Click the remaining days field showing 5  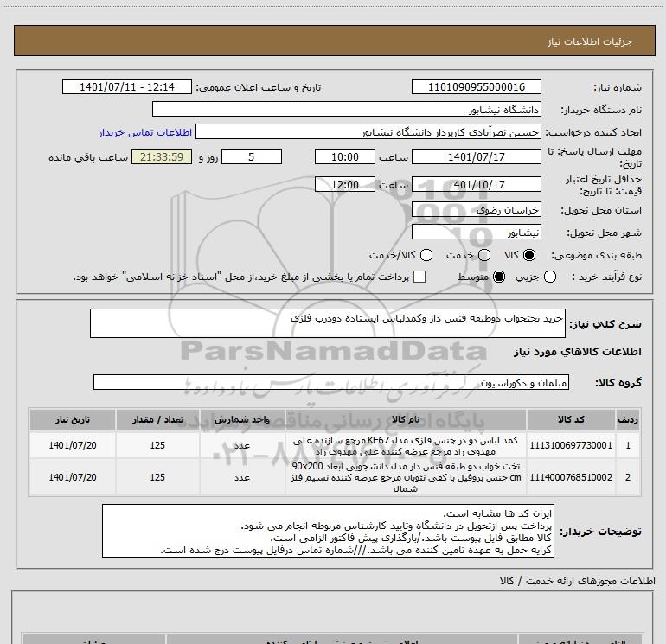pyautogui.click(x=252, y=156)
